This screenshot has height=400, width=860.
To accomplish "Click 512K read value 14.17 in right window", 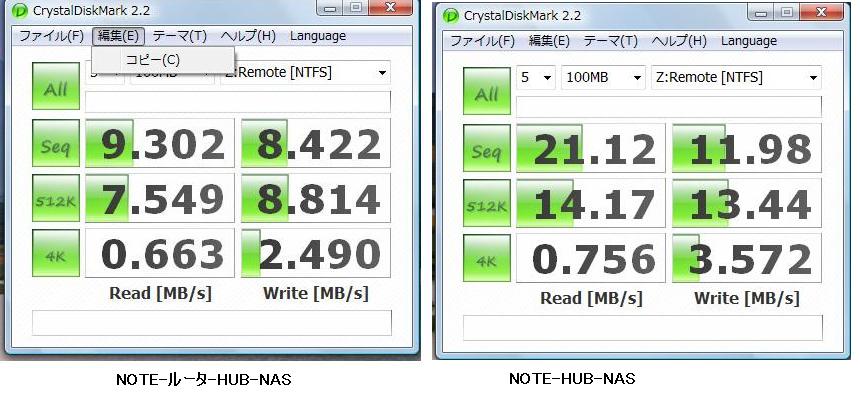I will [x=591, y=203].
